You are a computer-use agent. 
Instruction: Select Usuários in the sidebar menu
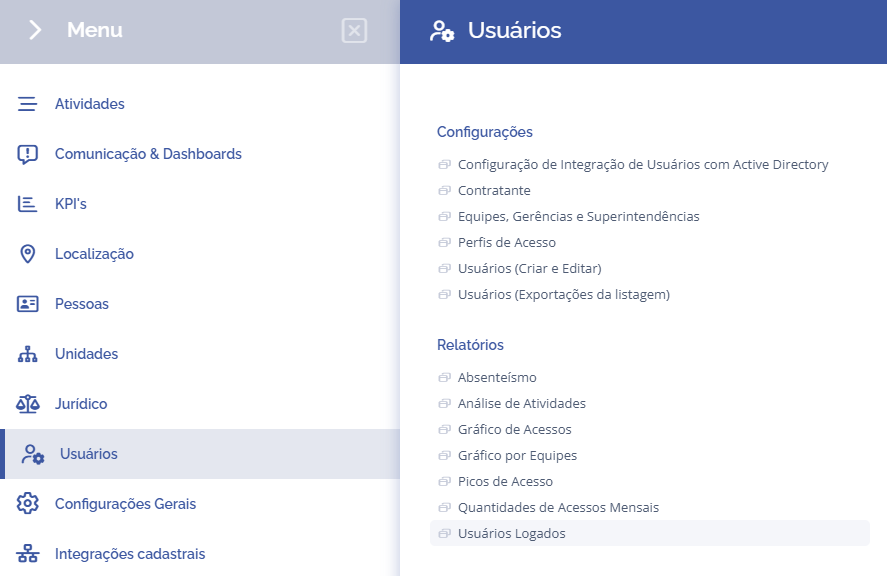[88, 454]
